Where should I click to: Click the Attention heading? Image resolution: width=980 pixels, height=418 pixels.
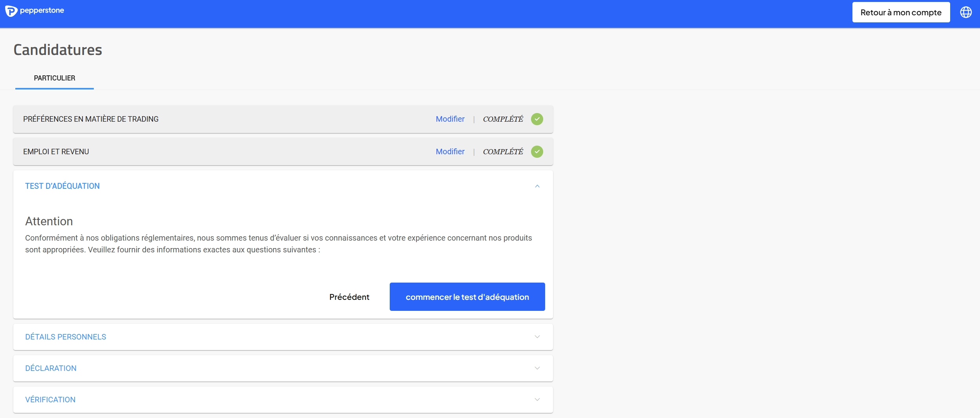[49, 221]
